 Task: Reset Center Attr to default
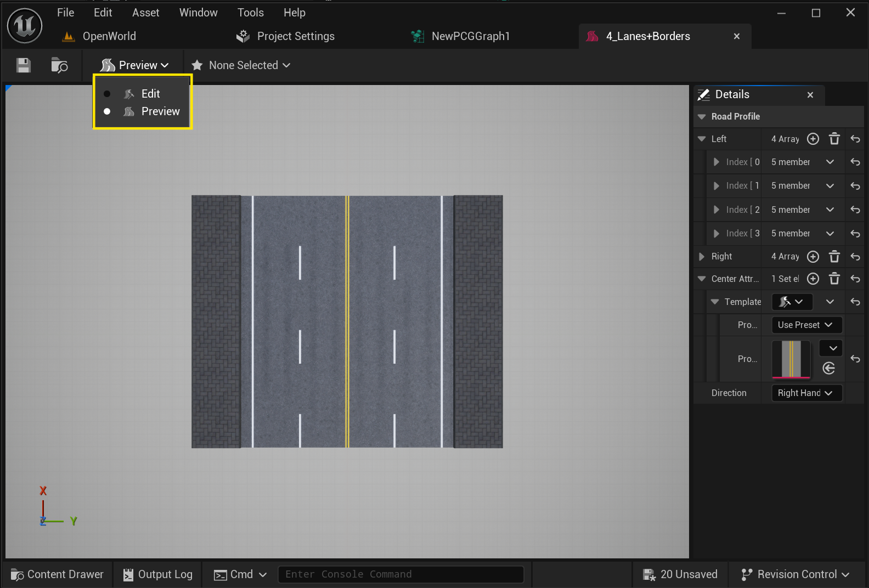pyautogui.click(x=855, y=279)
